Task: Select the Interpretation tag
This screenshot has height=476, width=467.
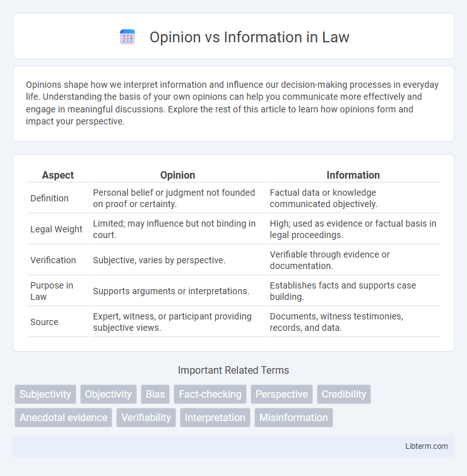Action: tap(215, 417)
